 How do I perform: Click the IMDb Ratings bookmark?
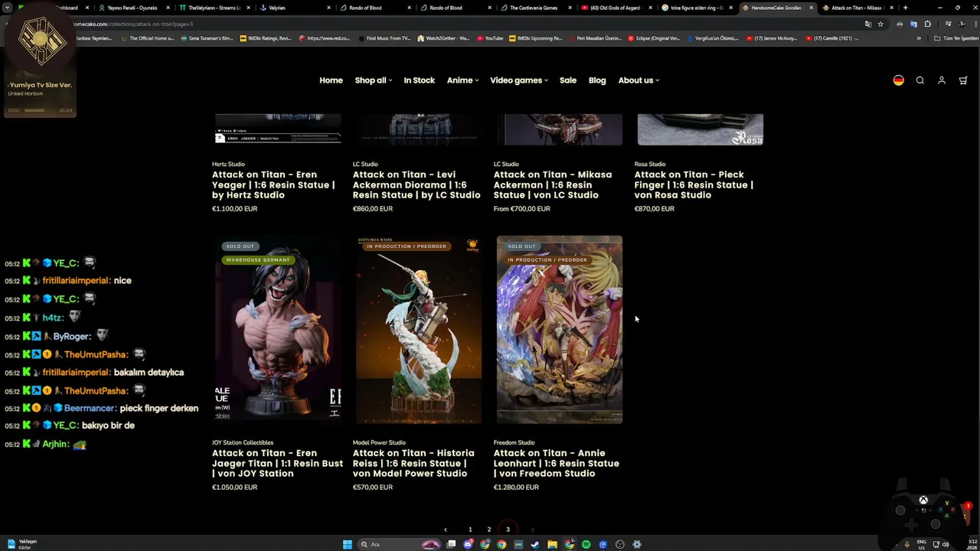pos(265,38)
